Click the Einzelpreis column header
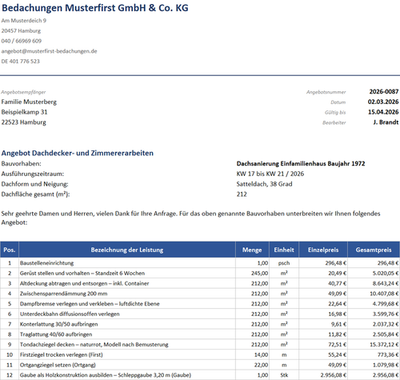The image size is (400, 380). coord(323,250)
